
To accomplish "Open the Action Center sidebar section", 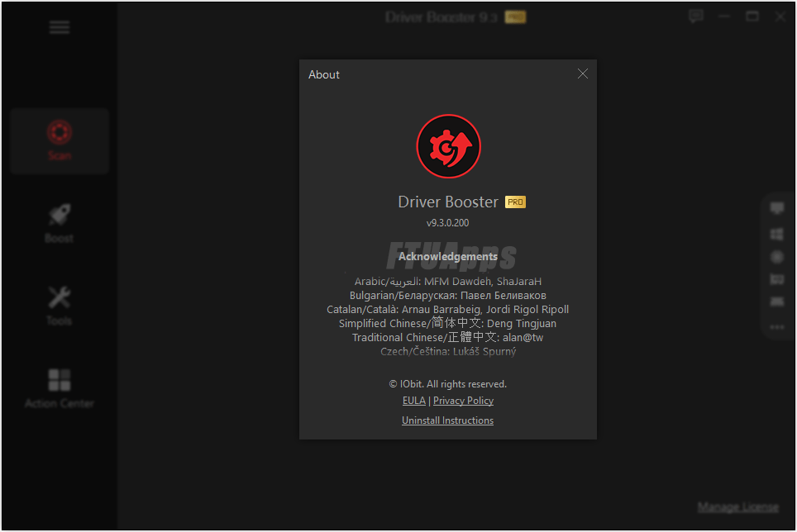I will pos(60,388).
